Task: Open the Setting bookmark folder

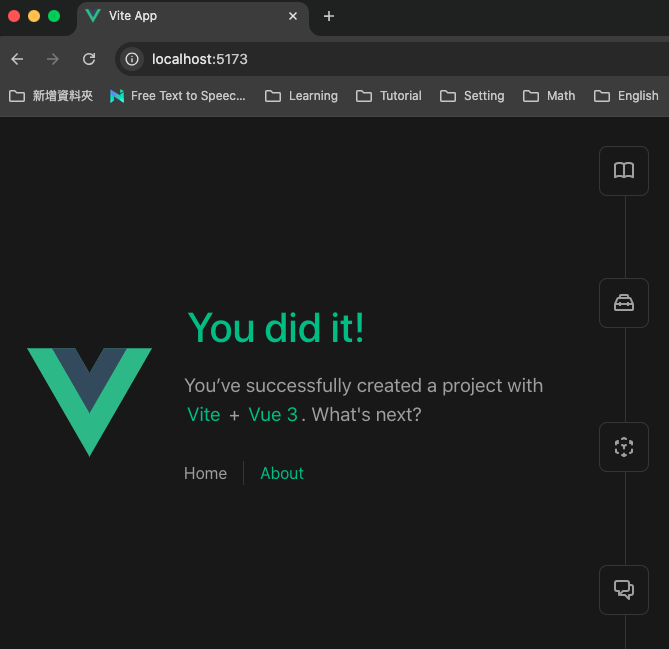Action: click(x=472, y=96)
